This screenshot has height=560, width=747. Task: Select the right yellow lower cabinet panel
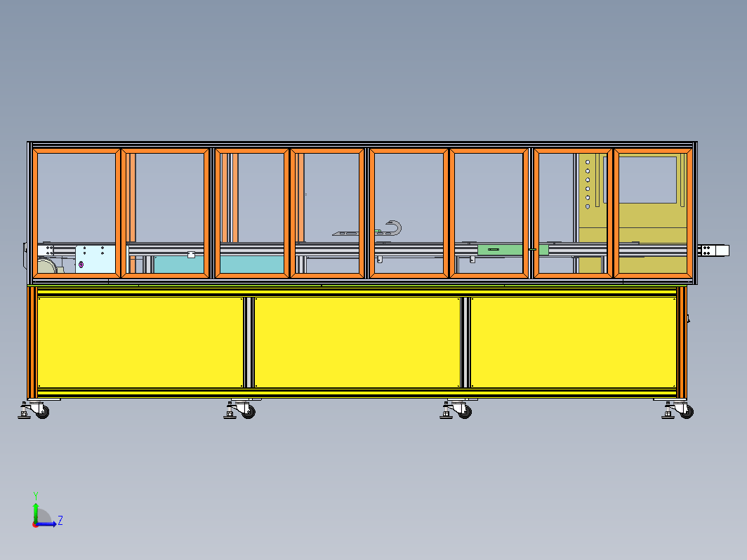(x=574, y=342)
